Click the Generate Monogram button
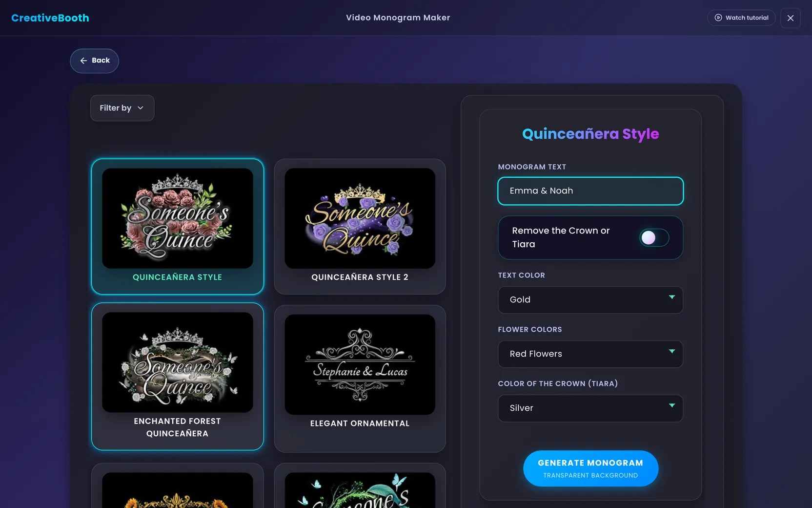Viewport: 812px width, 508px height. coord(590,468)
